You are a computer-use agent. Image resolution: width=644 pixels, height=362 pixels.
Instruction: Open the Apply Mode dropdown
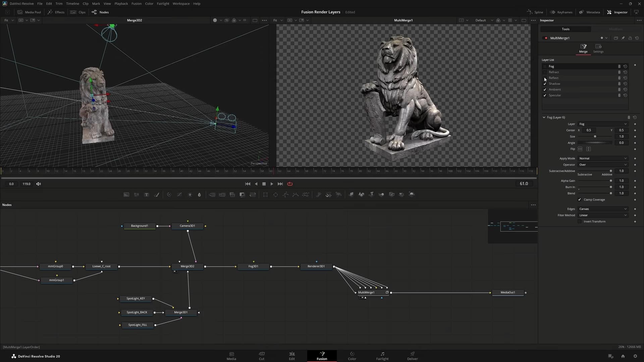(603, 158)
